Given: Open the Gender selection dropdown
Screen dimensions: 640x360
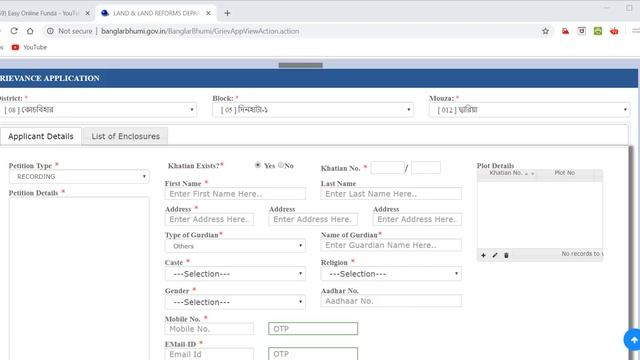Looking at the screenshot, I should (235, 302).
